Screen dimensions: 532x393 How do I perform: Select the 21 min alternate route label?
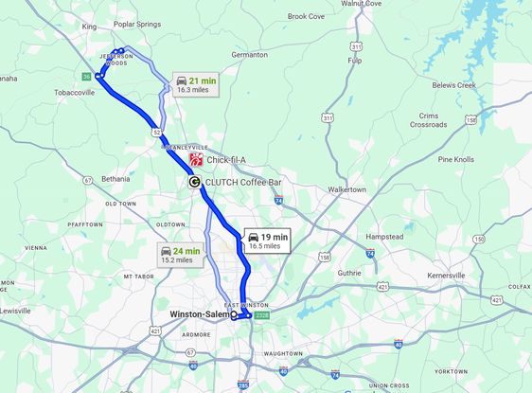[196, 85]
